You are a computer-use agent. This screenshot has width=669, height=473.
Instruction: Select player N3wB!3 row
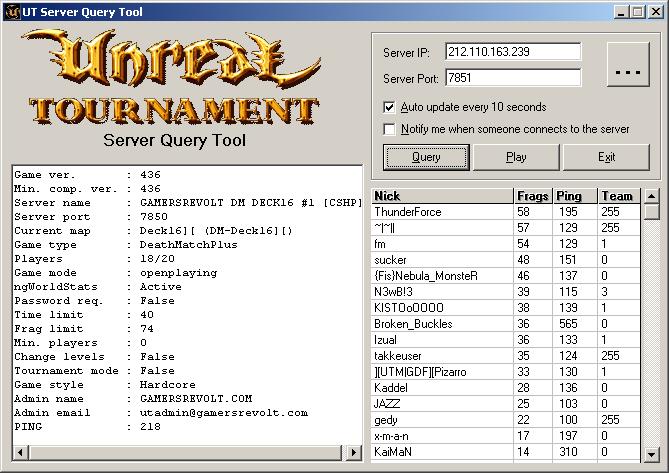506,292
